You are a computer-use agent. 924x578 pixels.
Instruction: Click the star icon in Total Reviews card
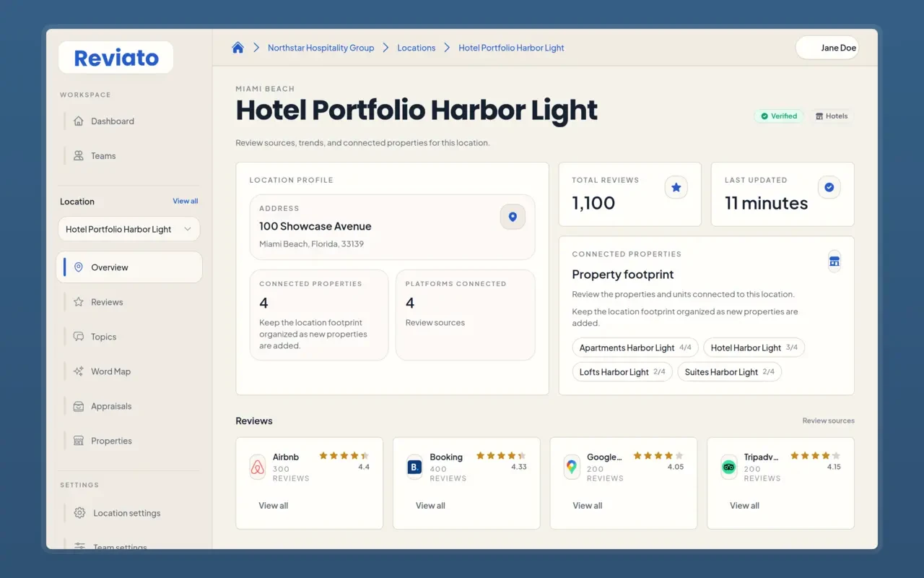pos(676,188)
